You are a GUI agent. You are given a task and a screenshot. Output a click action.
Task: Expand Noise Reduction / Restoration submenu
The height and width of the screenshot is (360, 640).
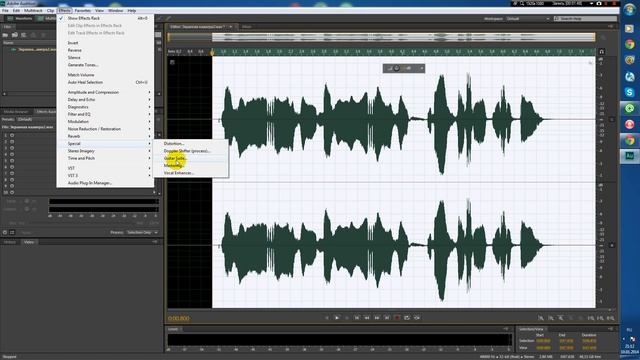tap(105, 129)
